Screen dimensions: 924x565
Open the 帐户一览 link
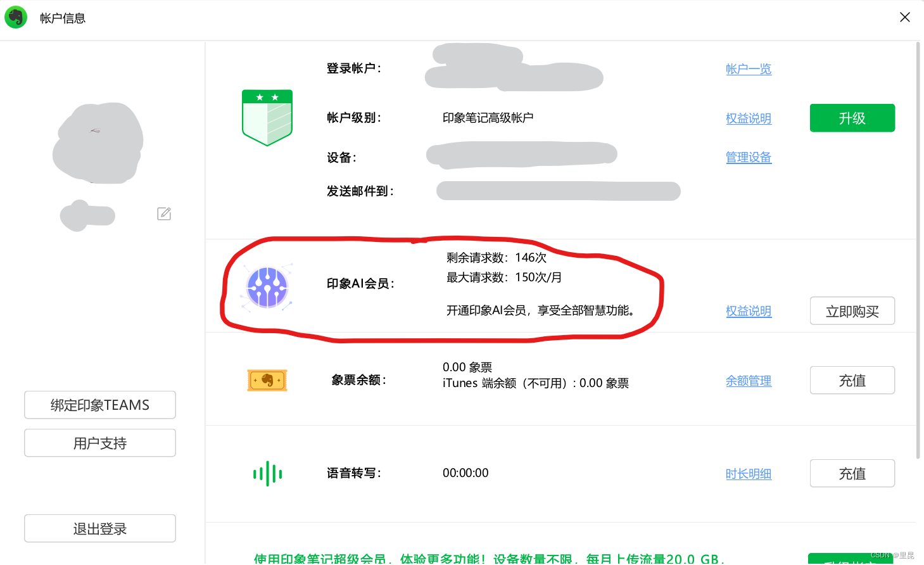pyautogui.click(x=749, y=69)
